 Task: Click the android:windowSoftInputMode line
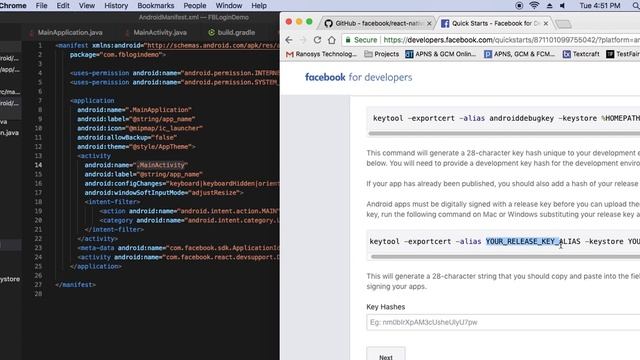point(164,193)
